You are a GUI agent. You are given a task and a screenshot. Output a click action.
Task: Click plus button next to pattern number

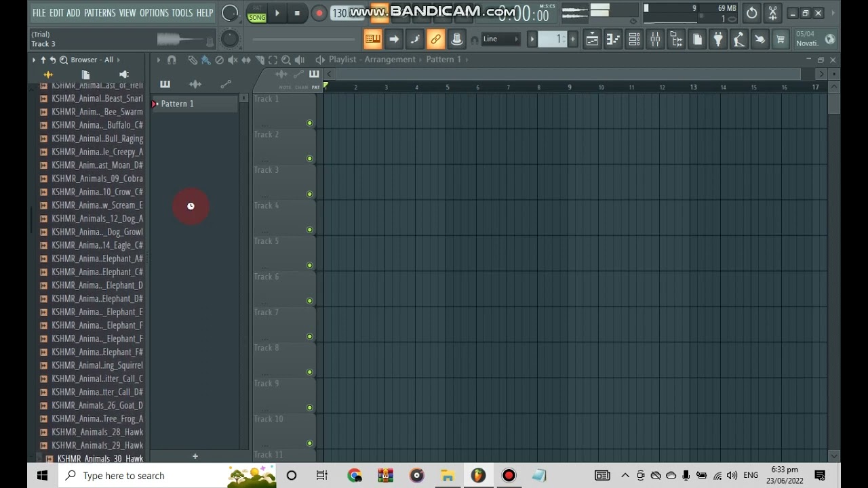click(572, 39)
